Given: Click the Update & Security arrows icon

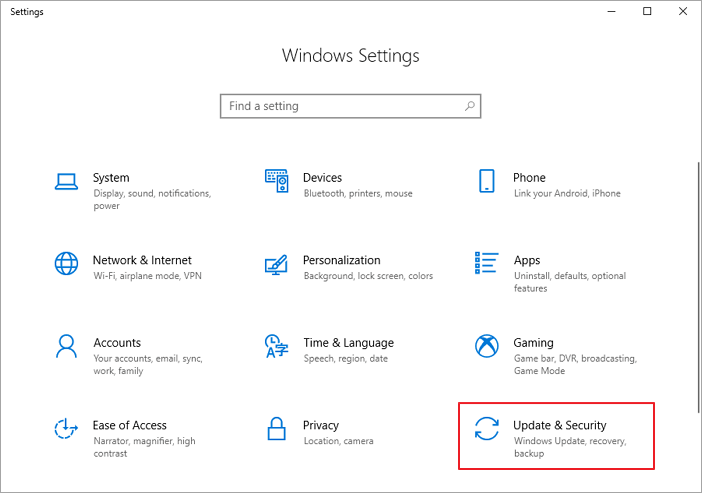Looking at the screenshot, I should tap(487, 429).
